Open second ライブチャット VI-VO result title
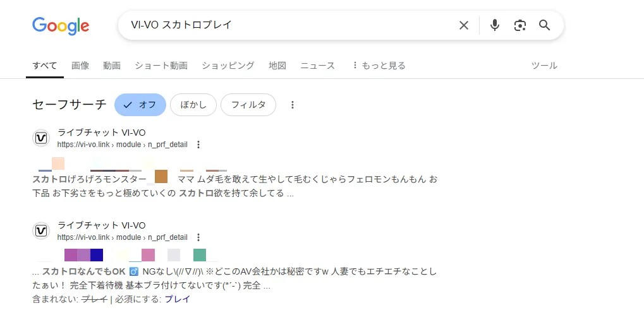Screen dimensions: 644x327 click(102, 225)
